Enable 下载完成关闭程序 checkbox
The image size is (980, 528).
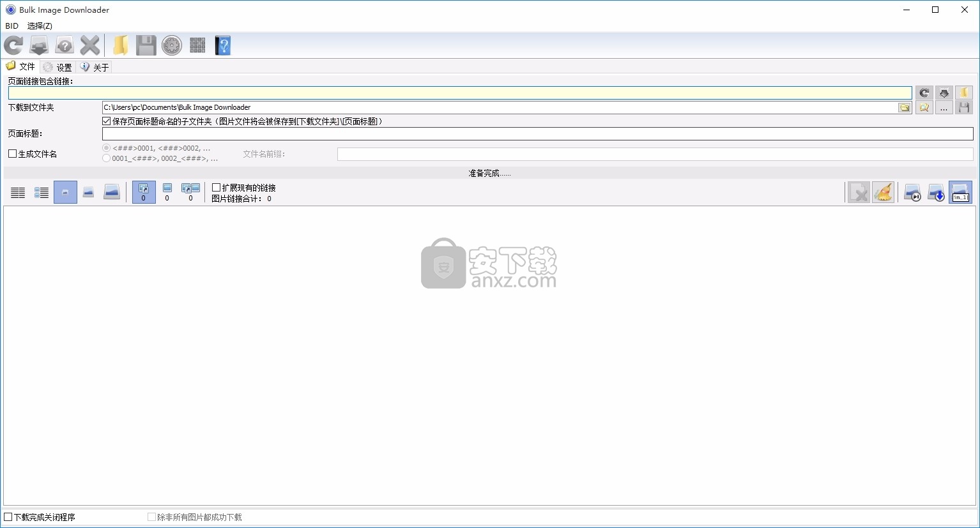pos(8,517)
